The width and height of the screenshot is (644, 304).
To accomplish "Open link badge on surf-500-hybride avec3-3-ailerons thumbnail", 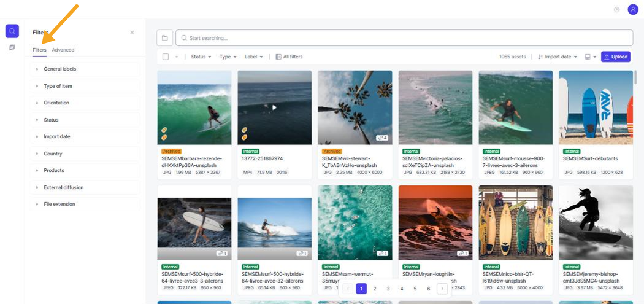I will pyautogui.click(x=222, y=254).
